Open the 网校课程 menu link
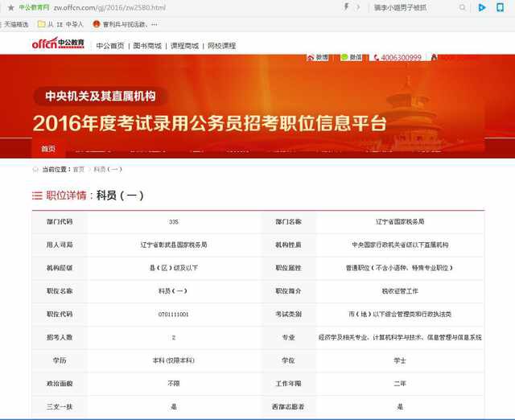515x420 pixels. [222, 46]
